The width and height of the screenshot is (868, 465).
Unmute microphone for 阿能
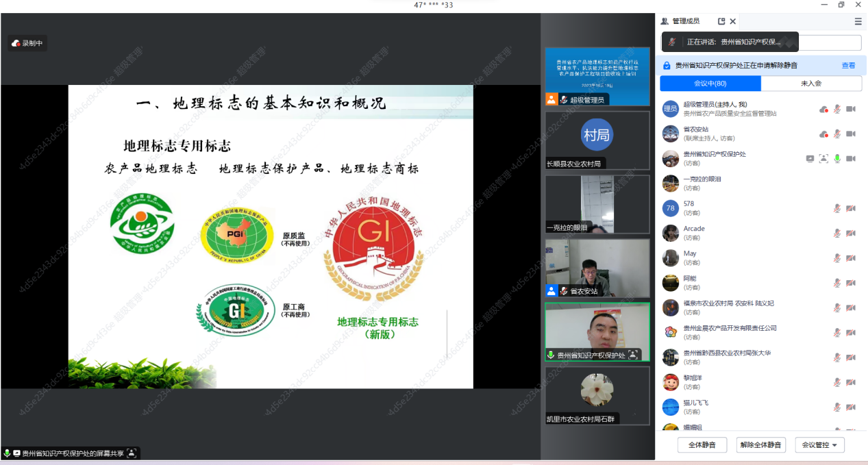(837, 283)
